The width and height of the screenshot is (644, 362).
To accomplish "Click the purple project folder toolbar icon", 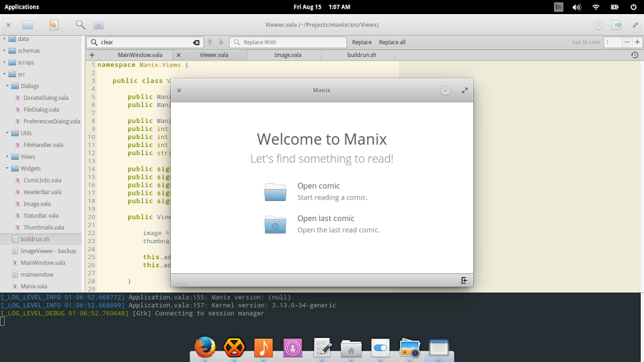I will [99, 25].
